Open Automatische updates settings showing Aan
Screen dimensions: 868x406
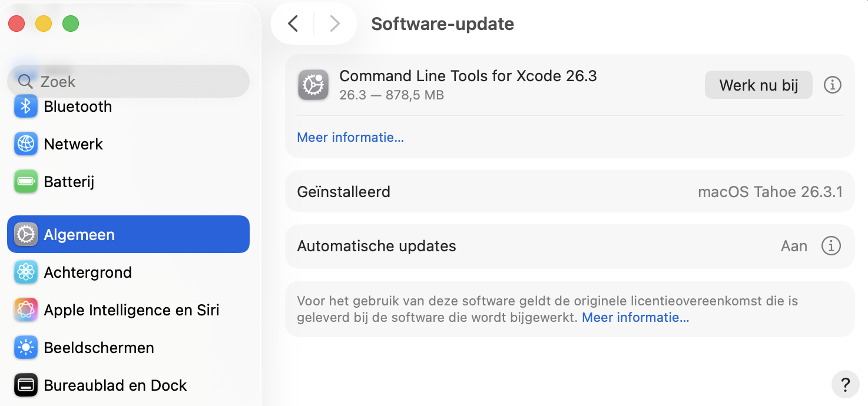tap(794, 246)
